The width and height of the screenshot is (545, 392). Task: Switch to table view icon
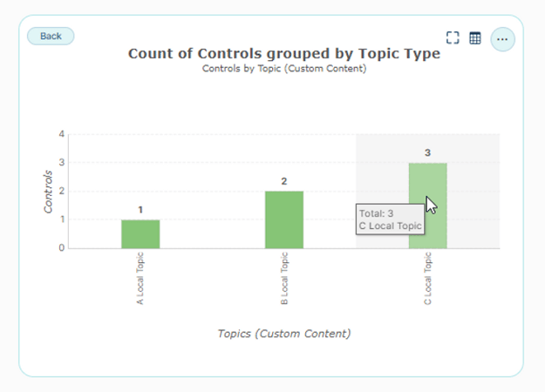click(475, 37)
